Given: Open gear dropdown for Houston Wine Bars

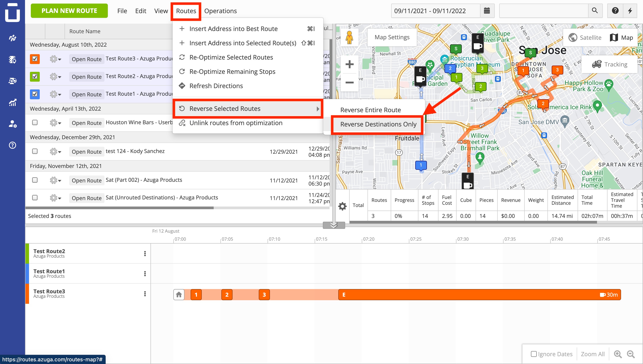Looking at the screenshot, I should click(x=55, y=123).
